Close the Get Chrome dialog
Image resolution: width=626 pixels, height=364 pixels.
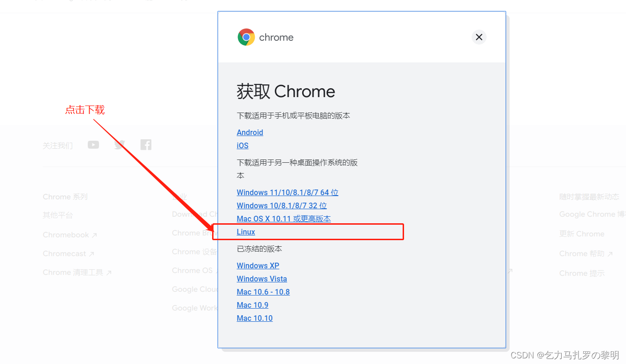479,37
